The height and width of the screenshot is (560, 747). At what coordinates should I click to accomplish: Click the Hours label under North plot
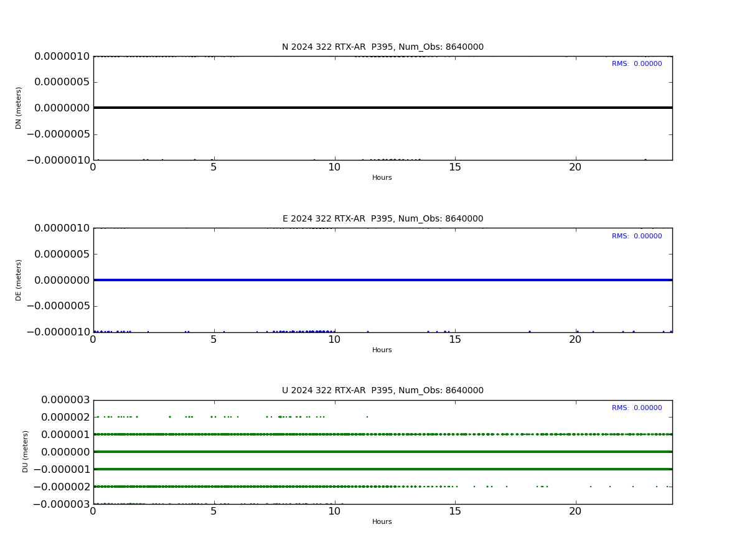coord(382,178)
